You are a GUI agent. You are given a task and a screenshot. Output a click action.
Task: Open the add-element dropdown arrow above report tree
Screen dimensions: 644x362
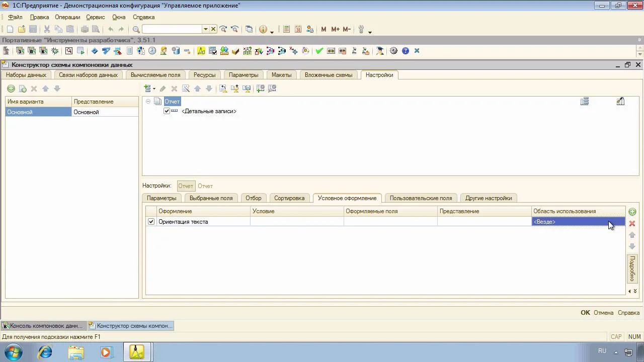coord(154,89)
